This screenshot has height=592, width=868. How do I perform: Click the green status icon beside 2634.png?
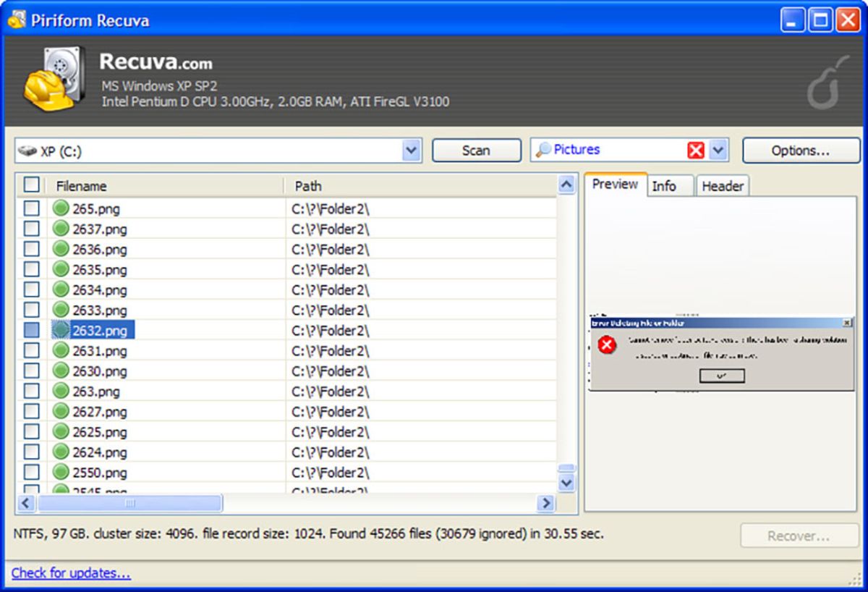pyautogui.click(x=61, y=289)
